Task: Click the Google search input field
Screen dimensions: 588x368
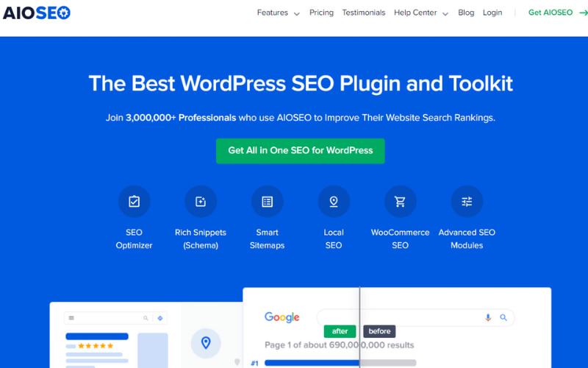Action: [415, 318]
